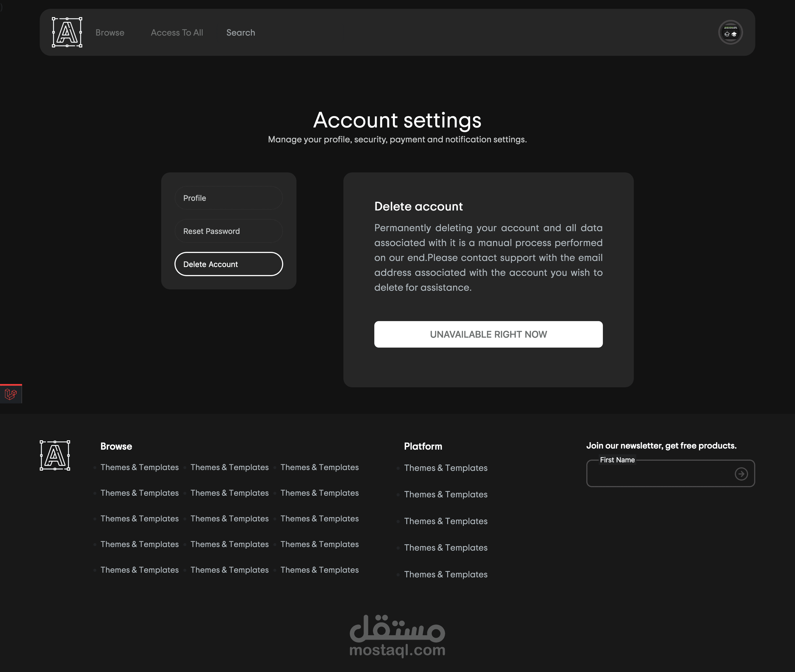
Task: Submit newsletter with the arrow icon
Action: [741, 474]
